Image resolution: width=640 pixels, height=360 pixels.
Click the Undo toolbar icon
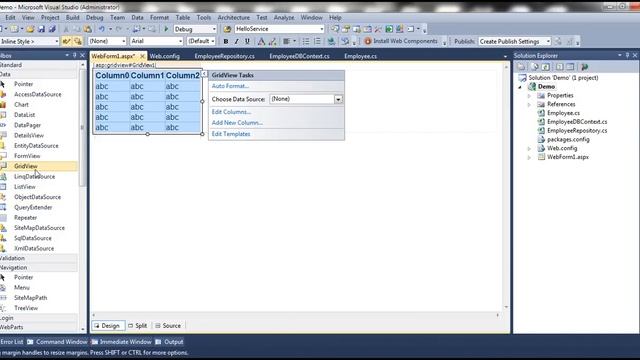(101, 29)
